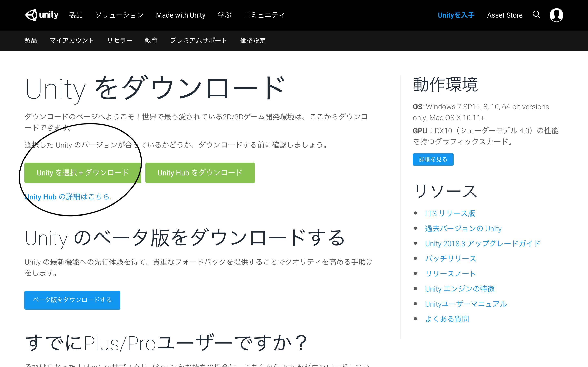Select コミュニティ navigation menu item

[264, 15]
